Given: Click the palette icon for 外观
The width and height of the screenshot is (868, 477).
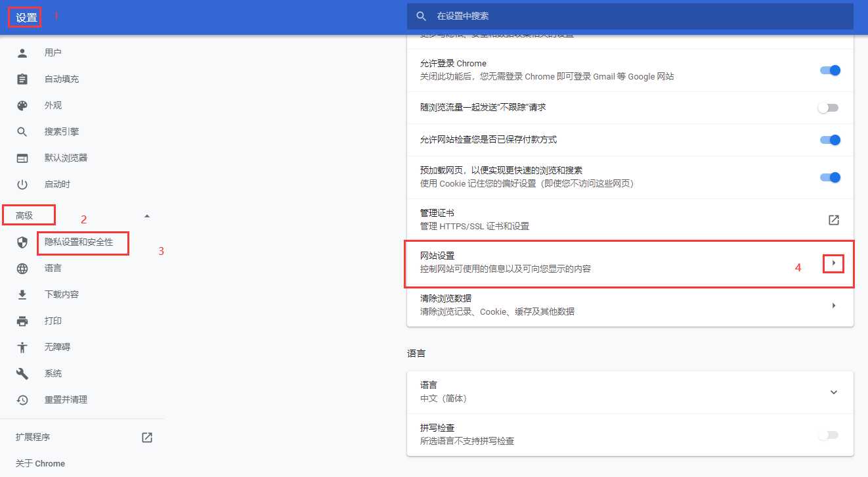Looking at the screenshot, I should 22,105.
